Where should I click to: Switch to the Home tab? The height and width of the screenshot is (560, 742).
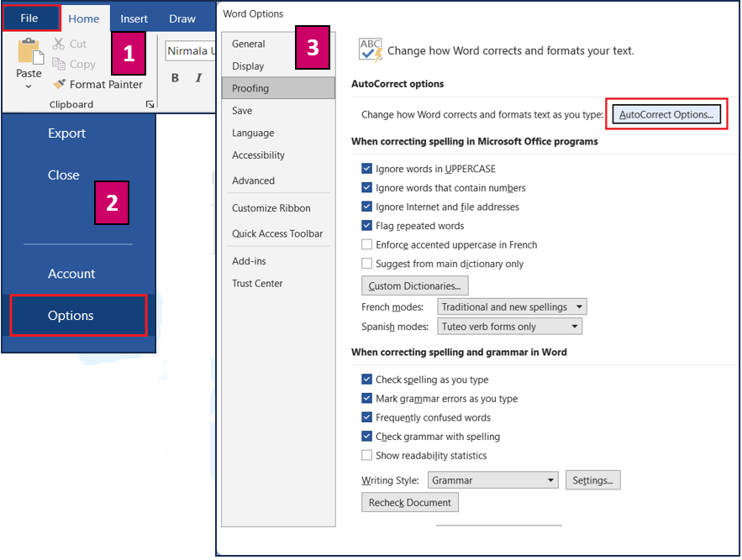(x=84, y=19)
